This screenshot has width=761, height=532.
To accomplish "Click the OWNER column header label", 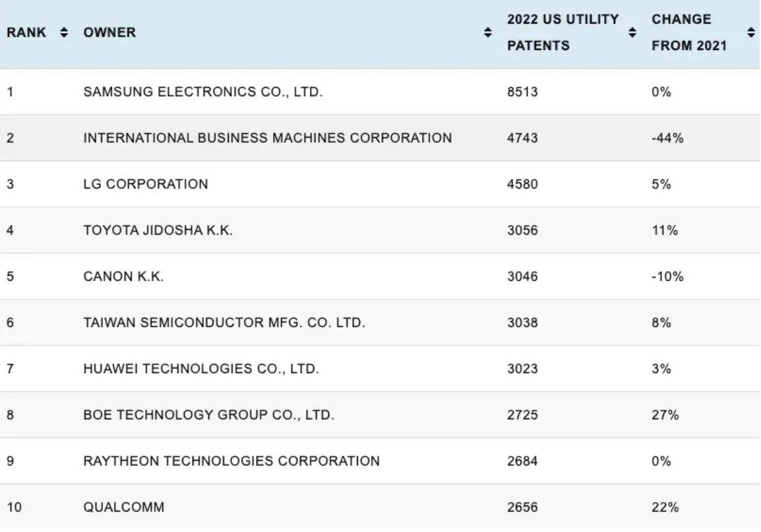I will [109, 33].
